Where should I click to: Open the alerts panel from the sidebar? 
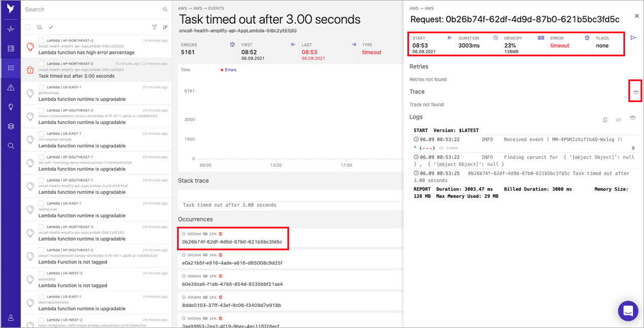tap(10, 87)
